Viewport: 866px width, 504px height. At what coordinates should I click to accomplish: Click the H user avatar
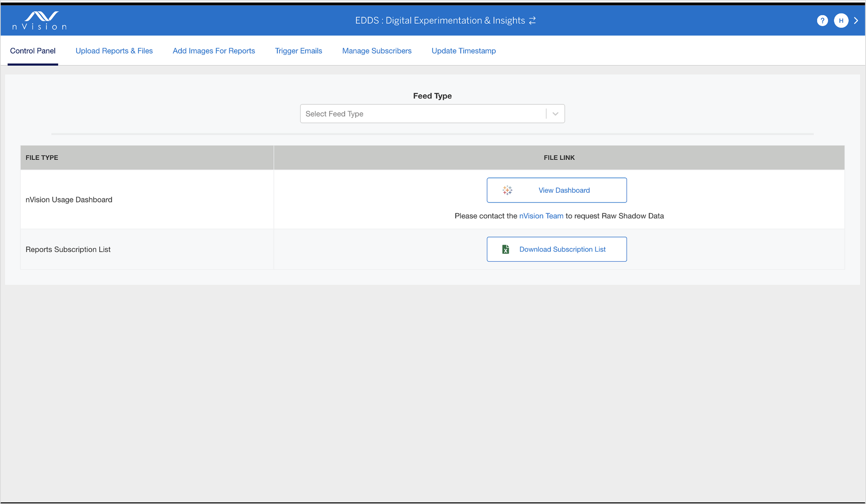(x=841, y=21)
